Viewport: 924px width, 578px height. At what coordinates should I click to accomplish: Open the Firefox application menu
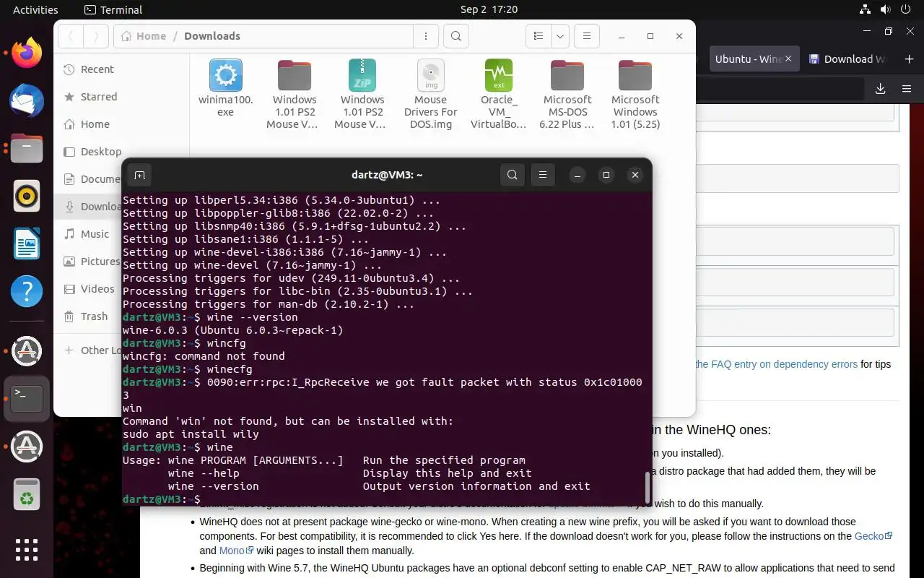click(907, 89)
